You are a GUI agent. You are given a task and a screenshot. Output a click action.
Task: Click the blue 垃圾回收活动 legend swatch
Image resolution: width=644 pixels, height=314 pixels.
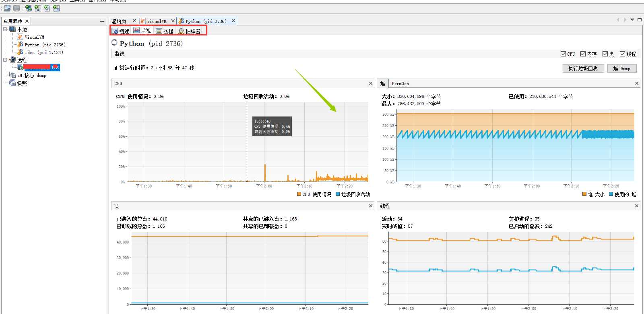tap(338, 194)
